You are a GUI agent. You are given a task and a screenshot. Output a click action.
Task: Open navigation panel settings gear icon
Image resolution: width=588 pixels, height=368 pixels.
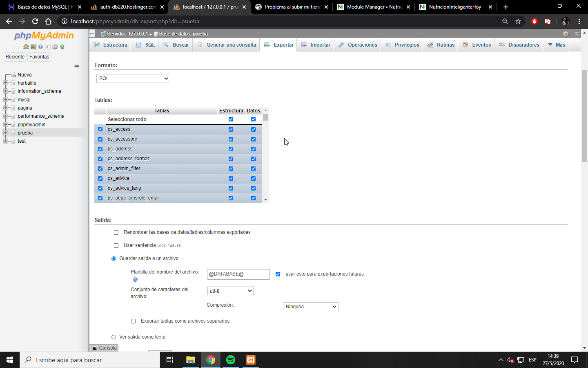click(x=55, y=47)
